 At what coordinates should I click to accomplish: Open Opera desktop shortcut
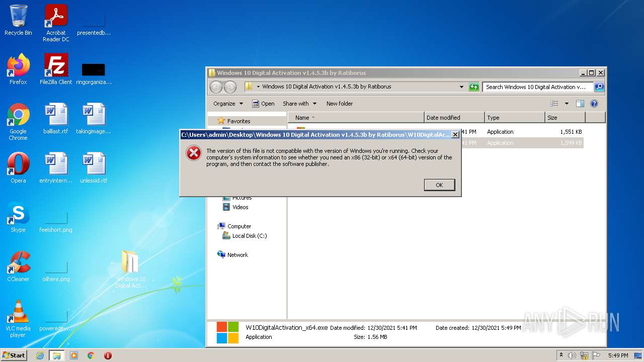click(18, 168)
